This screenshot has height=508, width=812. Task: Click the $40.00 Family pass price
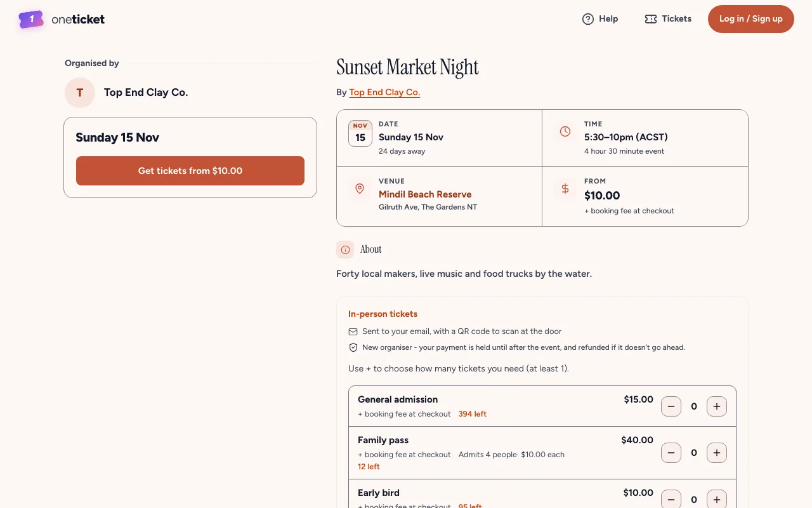click(x=637, y=440)
